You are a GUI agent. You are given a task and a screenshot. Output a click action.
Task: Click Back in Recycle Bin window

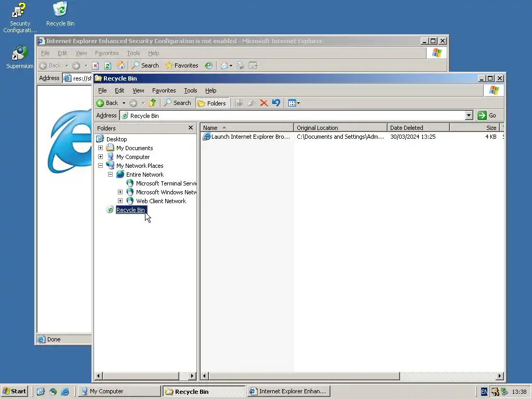coord(107,103)
